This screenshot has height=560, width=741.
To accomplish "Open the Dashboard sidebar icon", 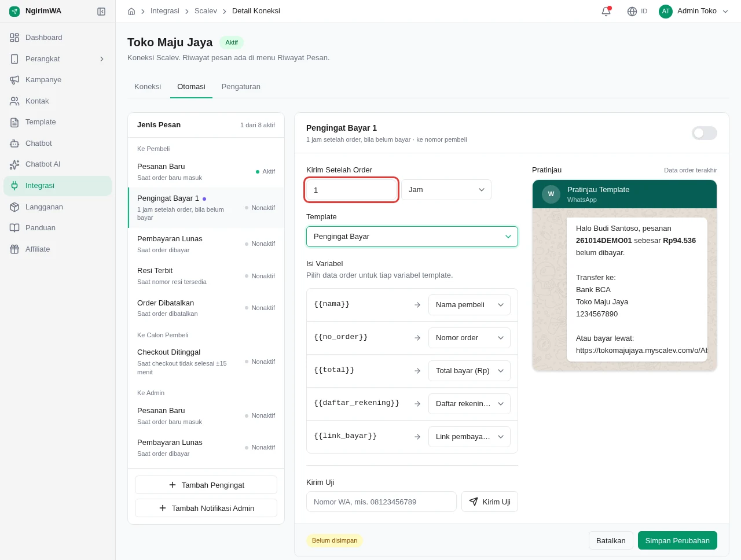I will coord(14,38).
